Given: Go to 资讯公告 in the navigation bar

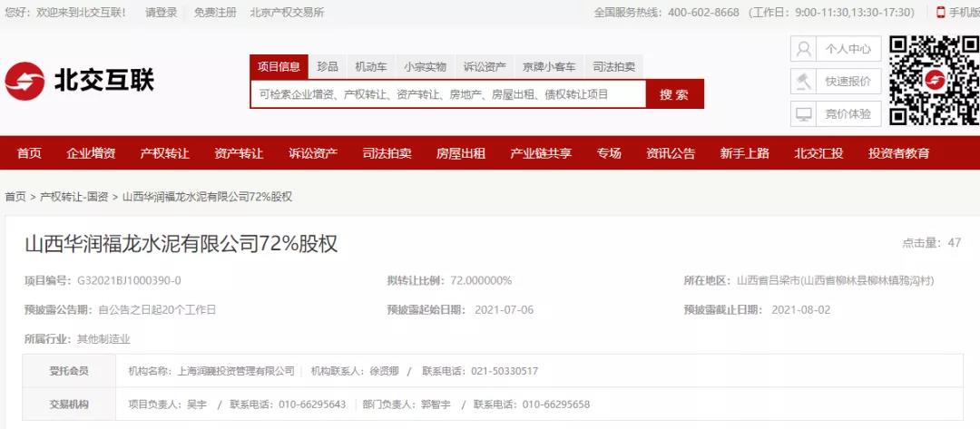Looking at the screenshot, I should pos(671,153).
